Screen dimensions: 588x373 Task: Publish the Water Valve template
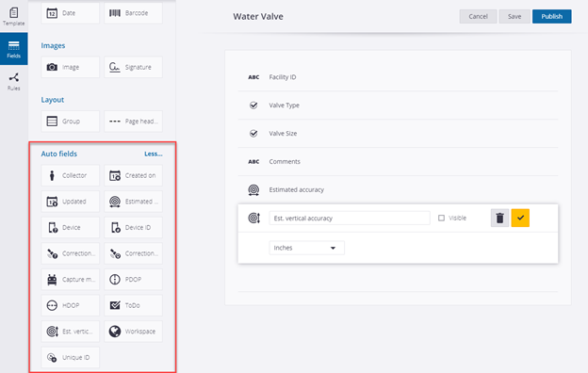(x=551, y=17)
